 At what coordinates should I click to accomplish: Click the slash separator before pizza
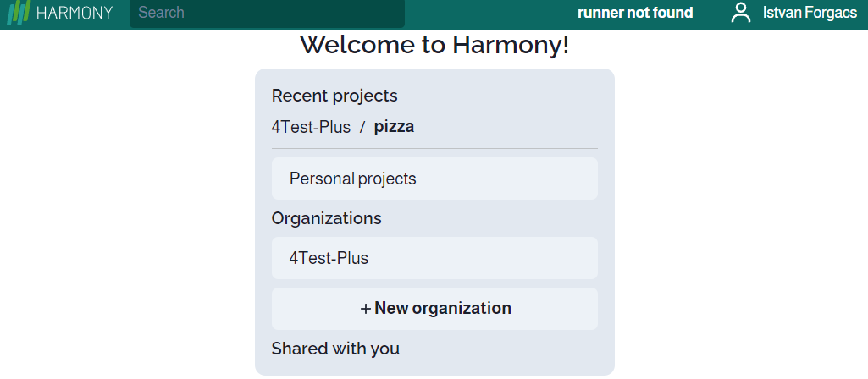coord(362,127)
